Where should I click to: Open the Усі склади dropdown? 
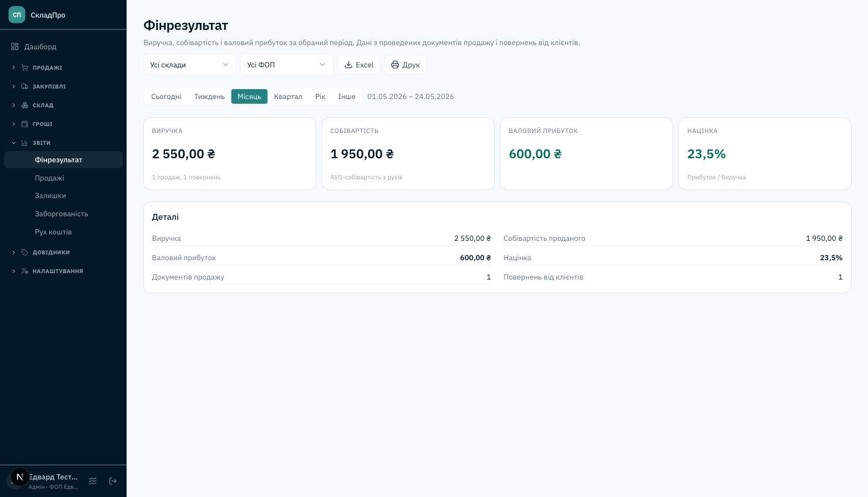(190, 64)
